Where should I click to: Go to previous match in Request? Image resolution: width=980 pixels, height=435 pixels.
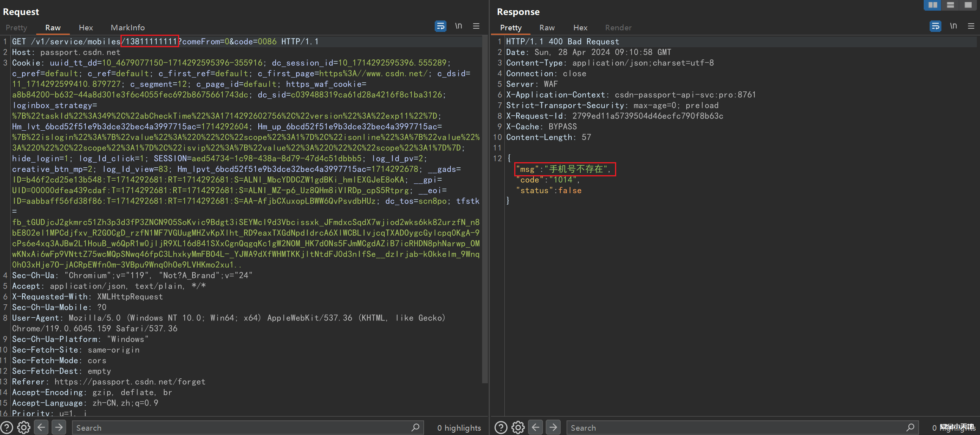pyautogui.click(x=41, y=428)
